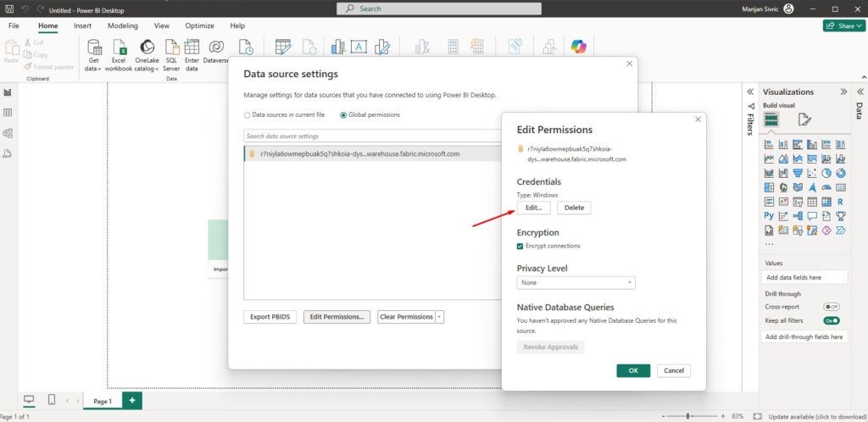Screen dimensions: 868x422
Task: Adjust the zoom slider handle
Action: 687,416
